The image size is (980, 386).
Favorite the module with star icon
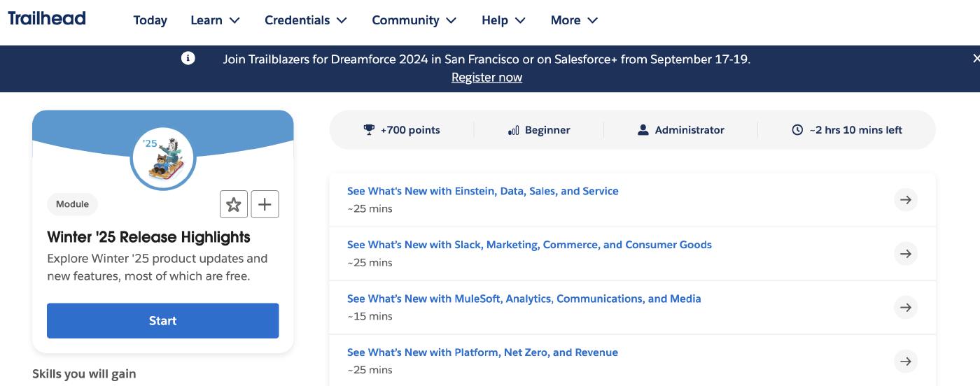pyautogui.click(x=234, y=204)
